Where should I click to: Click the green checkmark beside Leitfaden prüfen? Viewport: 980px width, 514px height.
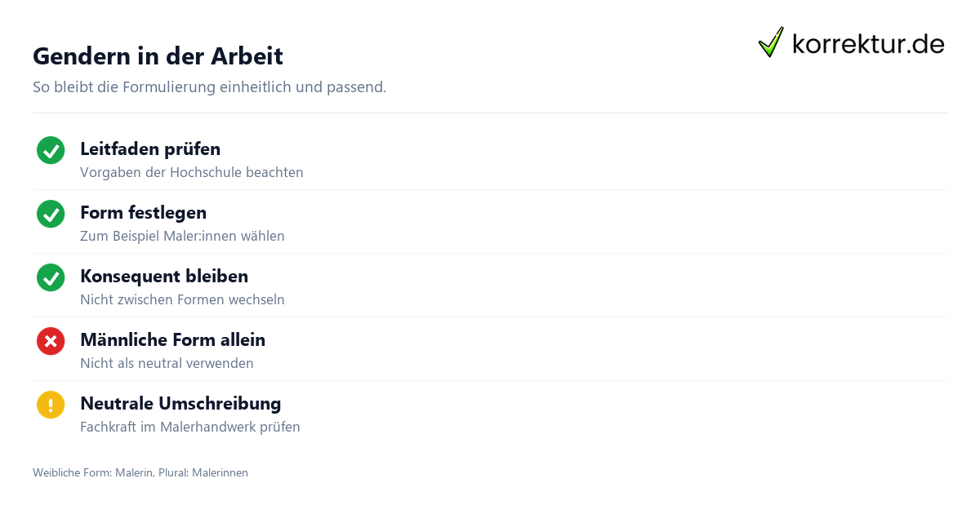51,150
